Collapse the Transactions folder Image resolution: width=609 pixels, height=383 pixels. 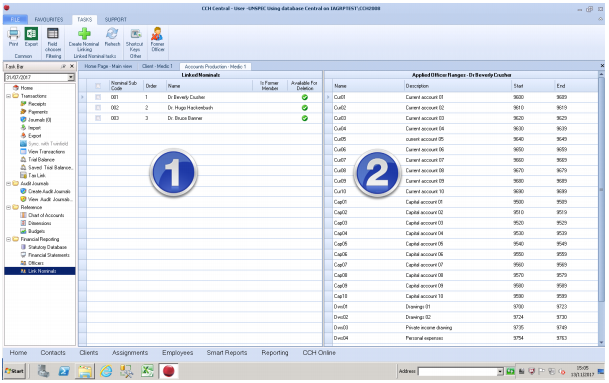(9, 96)
